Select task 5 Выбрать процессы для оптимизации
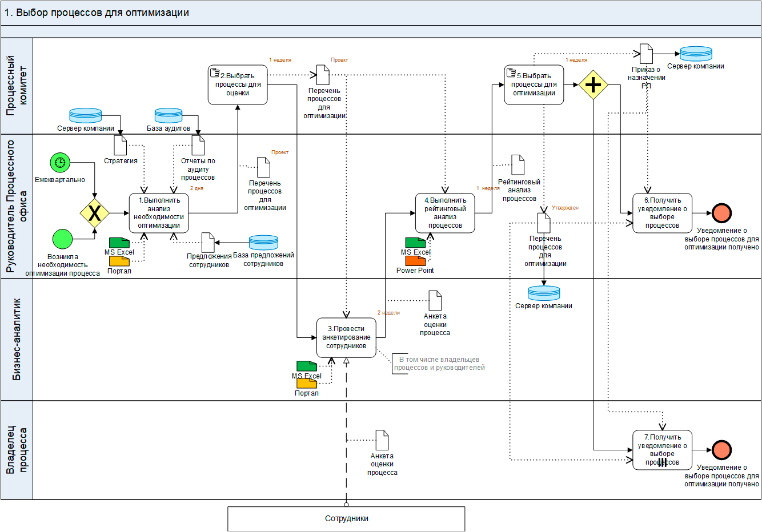Image resolution: width=762 pixels, height=532 pixels. 534,84
